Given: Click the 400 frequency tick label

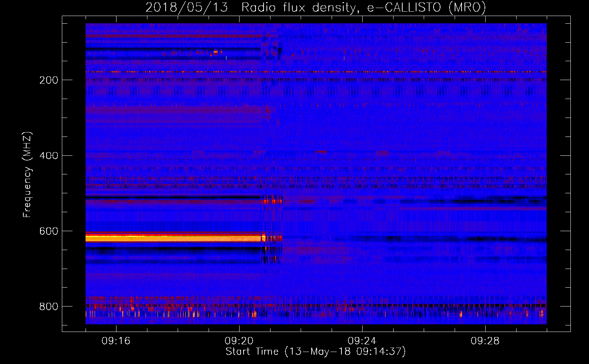Looking at the screenshot, I should [49, 156].
